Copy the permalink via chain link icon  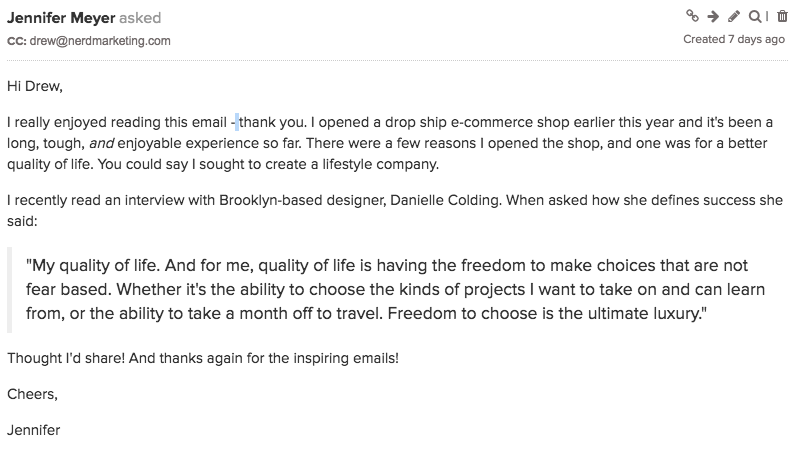[x=692, y=16]
